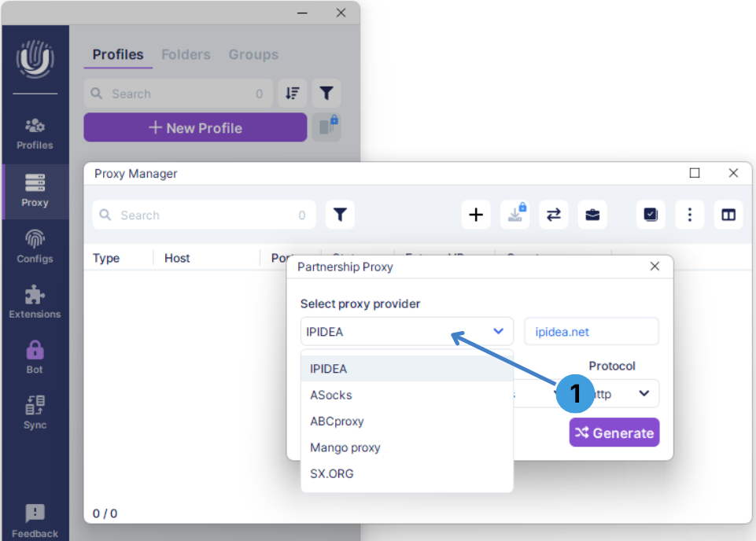Switch to the Profiles tab
Image resolution: width=756 pixels, height=541 pixels.
tap(118, 54)
